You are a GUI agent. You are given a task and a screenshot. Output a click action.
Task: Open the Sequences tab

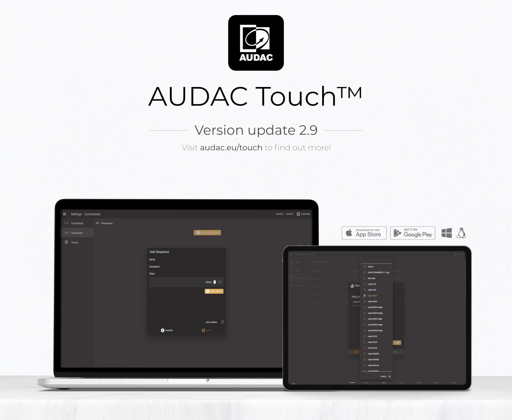[77, 232]
